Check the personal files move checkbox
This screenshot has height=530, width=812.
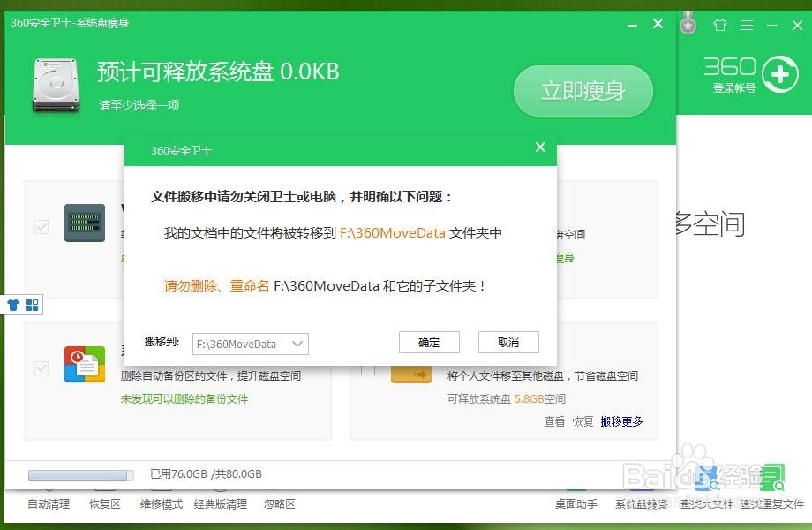[368, 369]
